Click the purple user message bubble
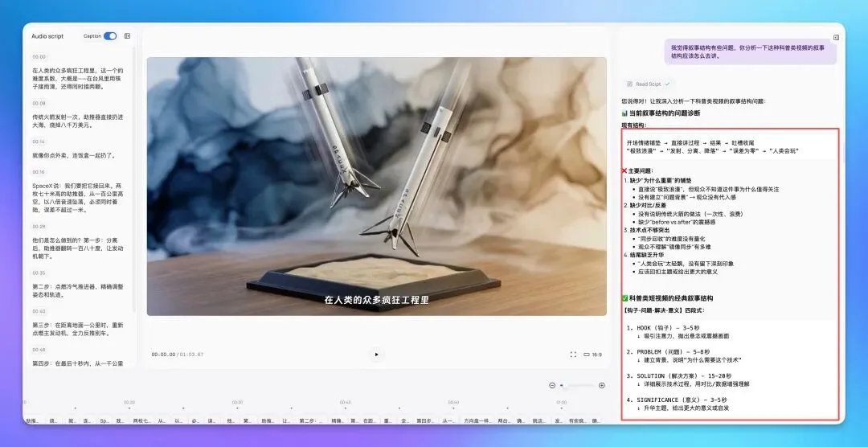 click(751, 52)
